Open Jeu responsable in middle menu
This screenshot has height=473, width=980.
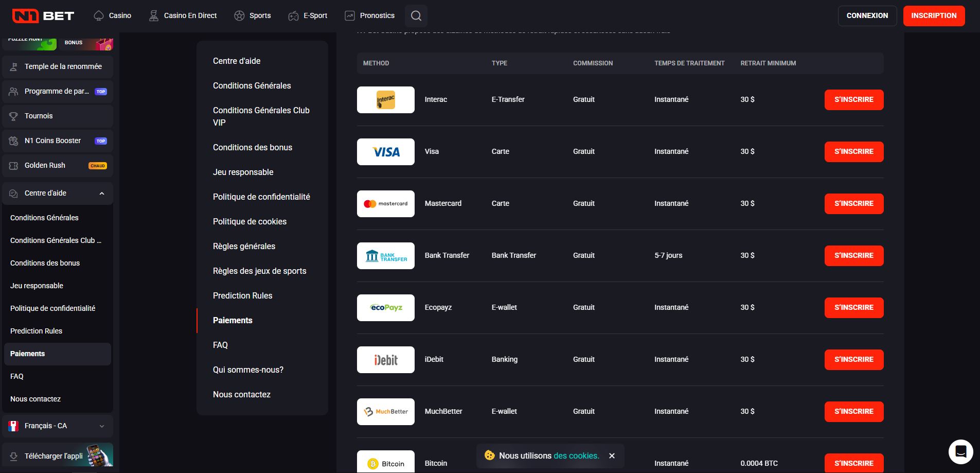pyautogui.click(x=243, y=172)
